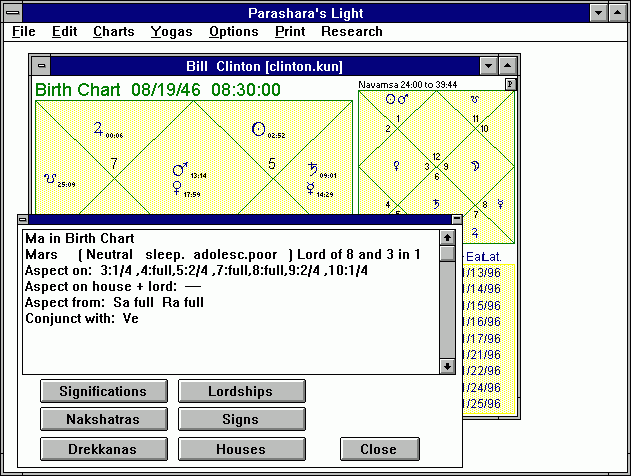Screen dimensions: 631x476
Task: Click Mercury glyph in Navamsa chart
Action: [500, 204]
